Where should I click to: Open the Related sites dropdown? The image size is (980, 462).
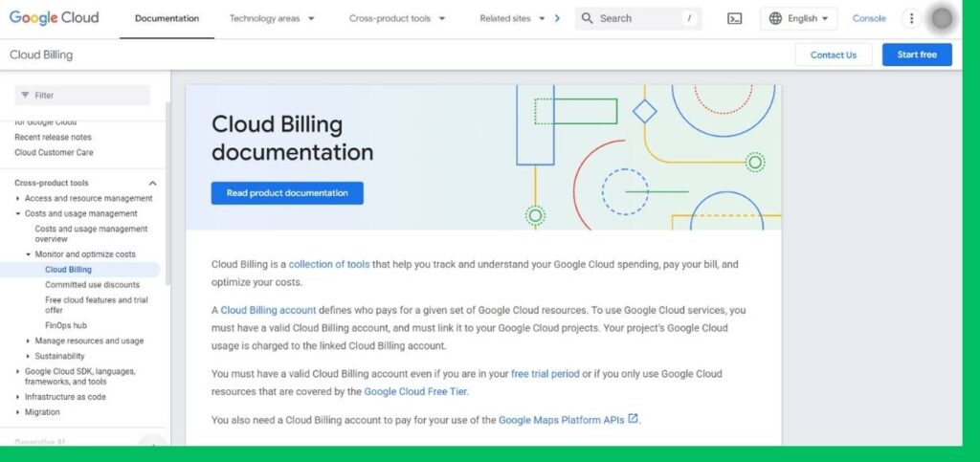click(512, 19)
